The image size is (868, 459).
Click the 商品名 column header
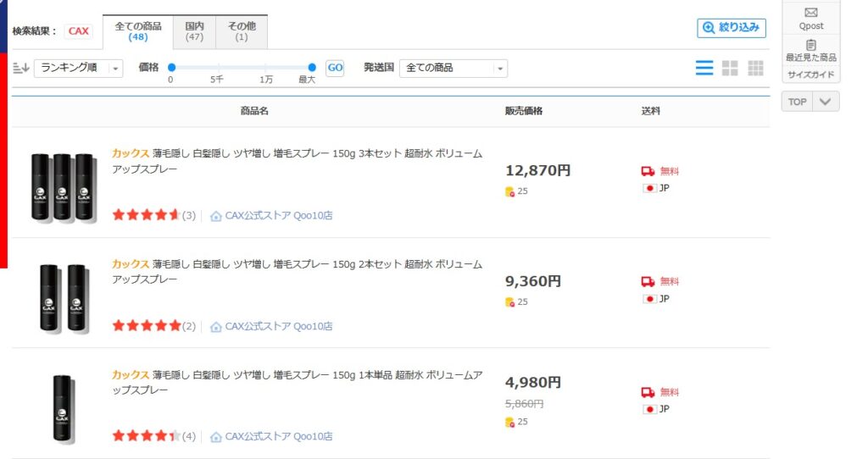point(254,111)
